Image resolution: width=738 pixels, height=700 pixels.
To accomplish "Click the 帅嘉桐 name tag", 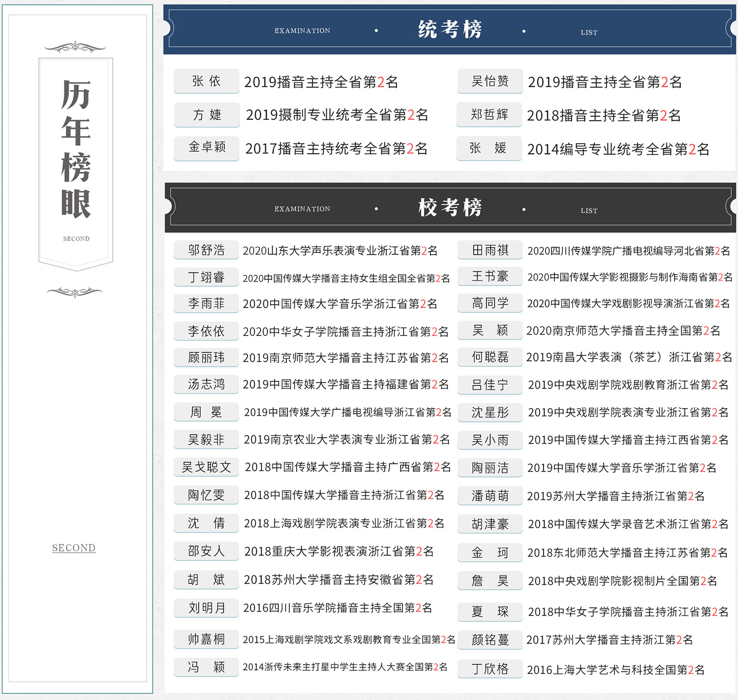I will point(207,639).
